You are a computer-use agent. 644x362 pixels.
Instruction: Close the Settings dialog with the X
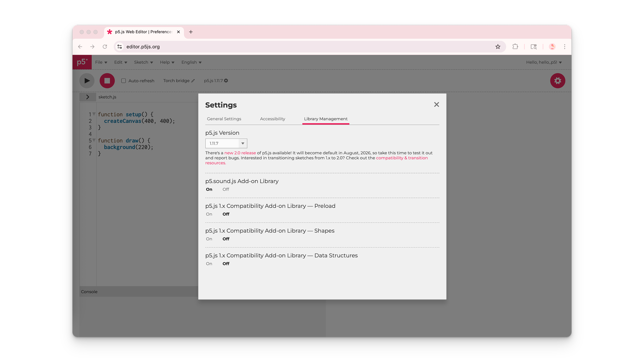click(x=436, y=105)
